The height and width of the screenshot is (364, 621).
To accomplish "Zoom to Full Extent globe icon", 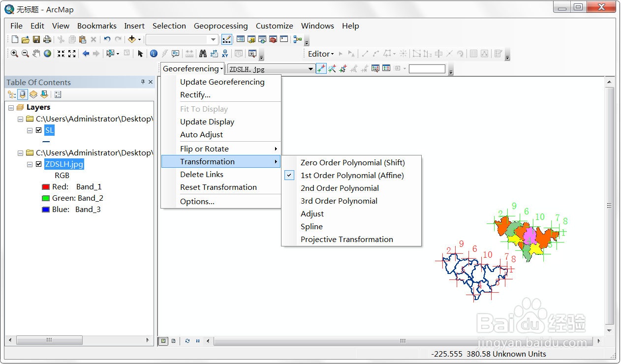I will (x=47, y=54).
